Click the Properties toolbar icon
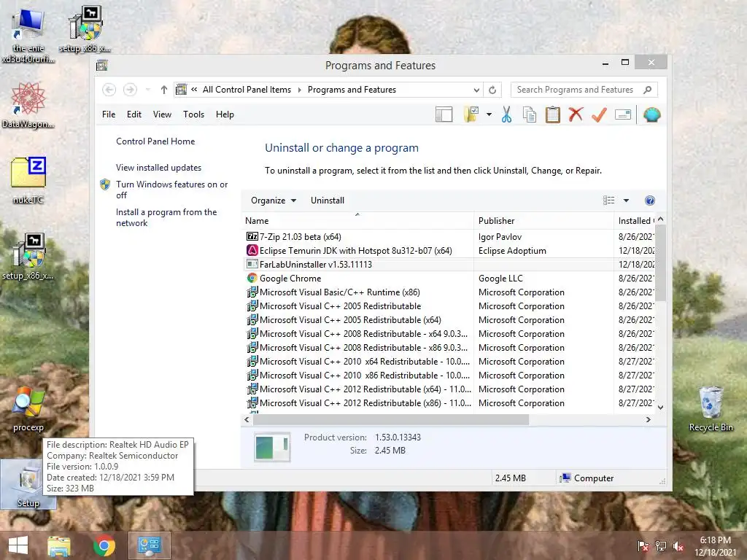Screen dimensions: 747x560 [623, 114]
